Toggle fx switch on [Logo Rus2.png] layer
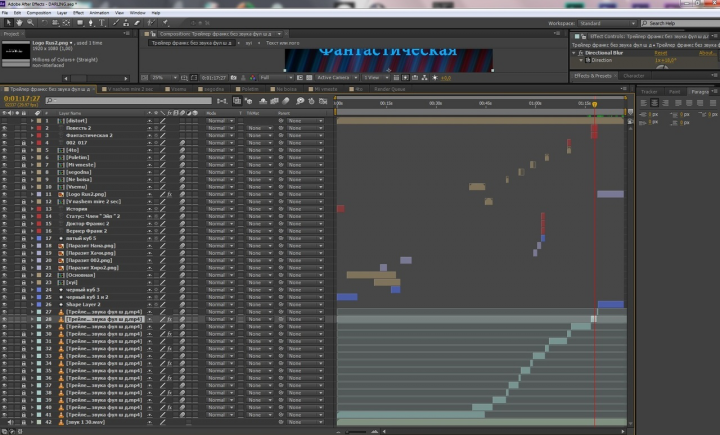720x435 pixels. tap(169, 194)
